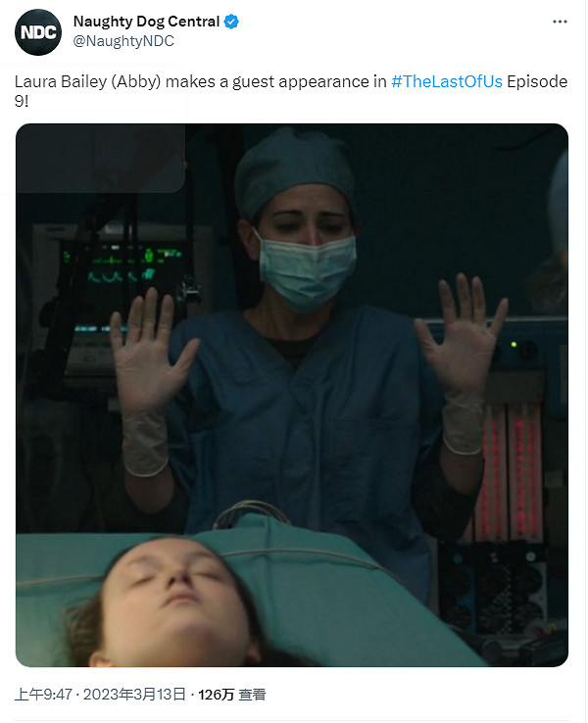Click the word "guest appearance" in tweet
This screenshot has height=723, width=588.
click(300, 81)
